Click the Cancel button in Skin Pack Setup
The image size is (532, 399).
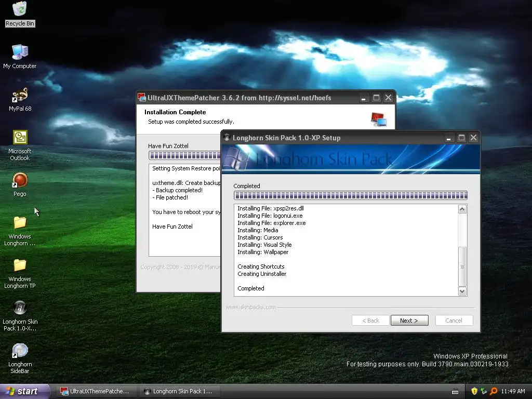pos(454,320)
